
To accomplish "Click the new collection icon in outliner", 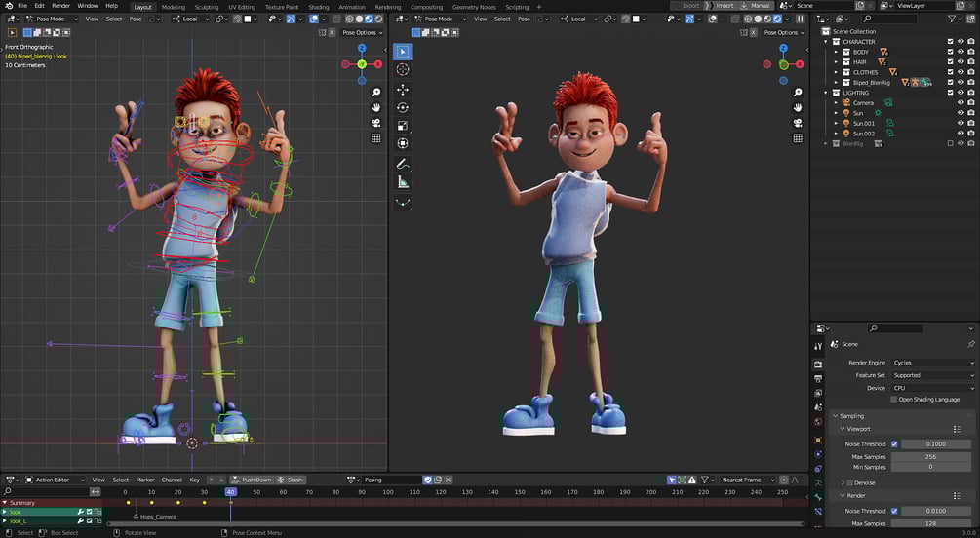I will 970,19.
